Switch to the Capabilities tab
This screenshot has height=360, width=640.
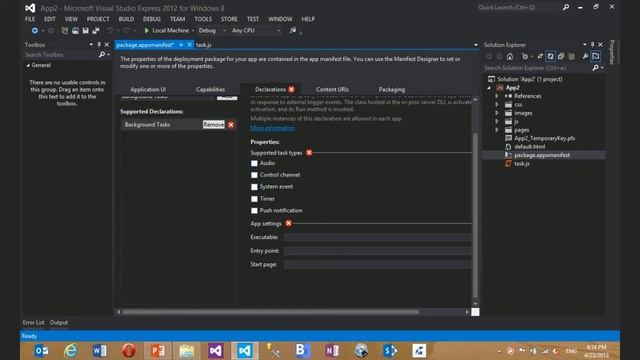pos(210,89)
